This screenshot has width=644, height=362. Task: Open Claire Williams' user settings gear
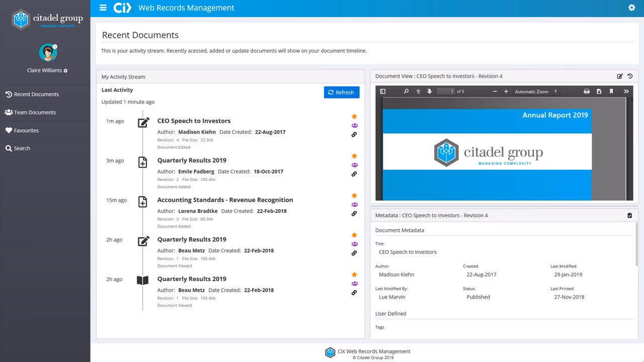pos(66,71)
